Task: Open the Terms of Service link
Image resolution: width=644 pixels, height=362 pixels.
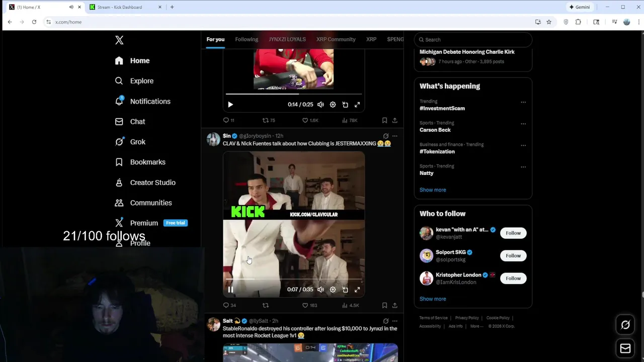Action: point(433,318)
